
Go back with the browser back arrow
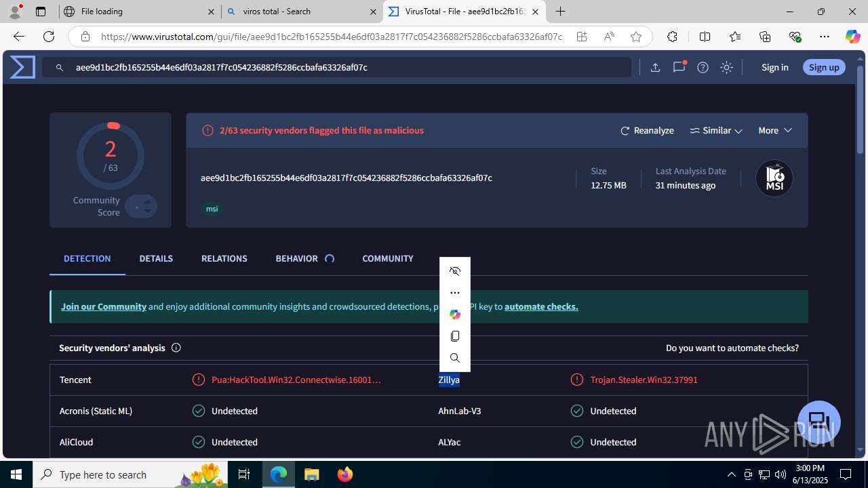point(19,37)
